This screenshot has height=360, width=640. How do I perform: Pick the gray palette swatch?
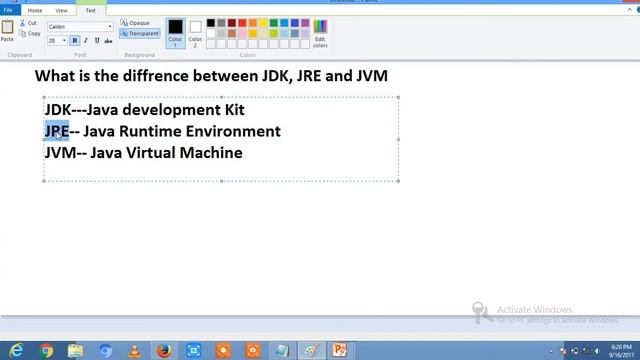(221, 23)
